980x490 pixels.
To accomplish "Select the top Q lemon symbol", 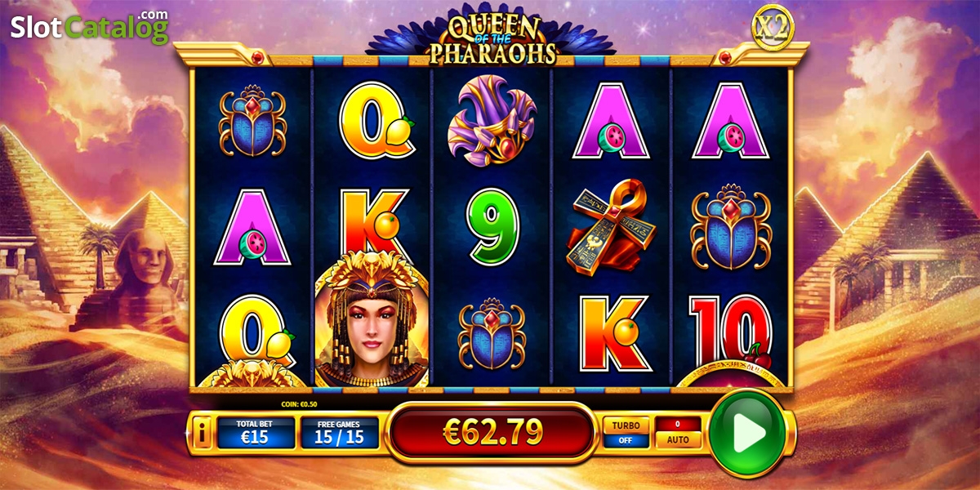I will [x=373, y=122].
